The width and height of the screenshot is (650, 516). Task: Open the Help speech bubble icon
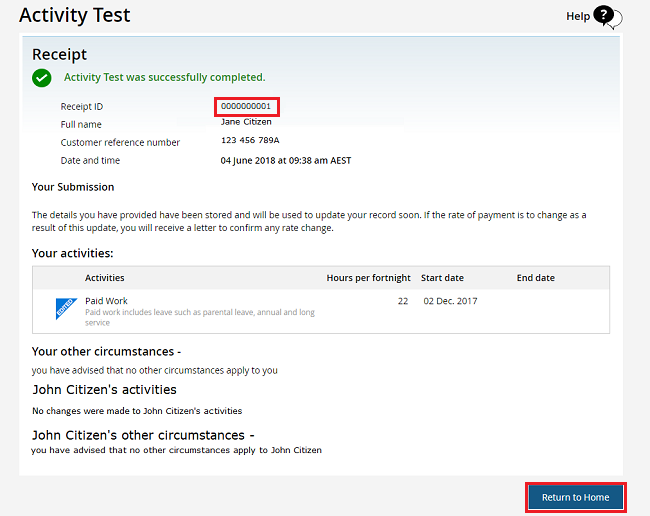point(607,17)
